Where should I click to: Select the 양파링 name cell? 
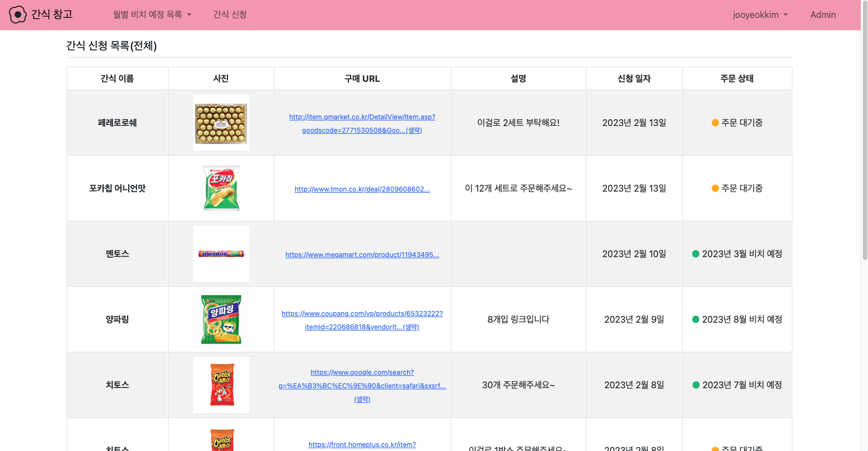point(118,319)
